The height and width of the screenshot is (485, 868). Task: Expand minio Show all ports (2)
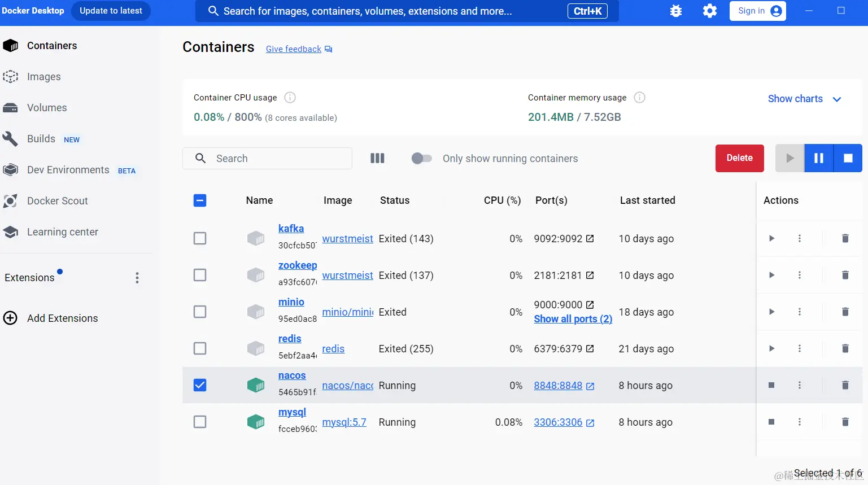click(x=573, y=319)
